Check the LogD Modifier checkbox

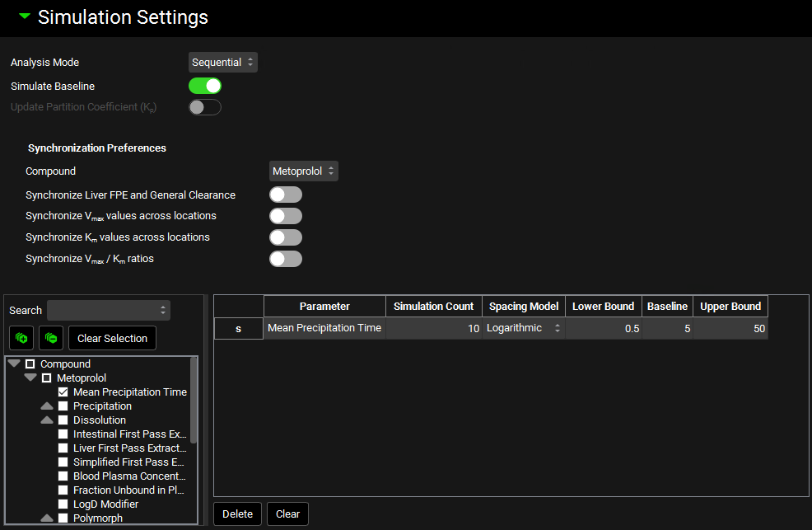coord(63,504)
